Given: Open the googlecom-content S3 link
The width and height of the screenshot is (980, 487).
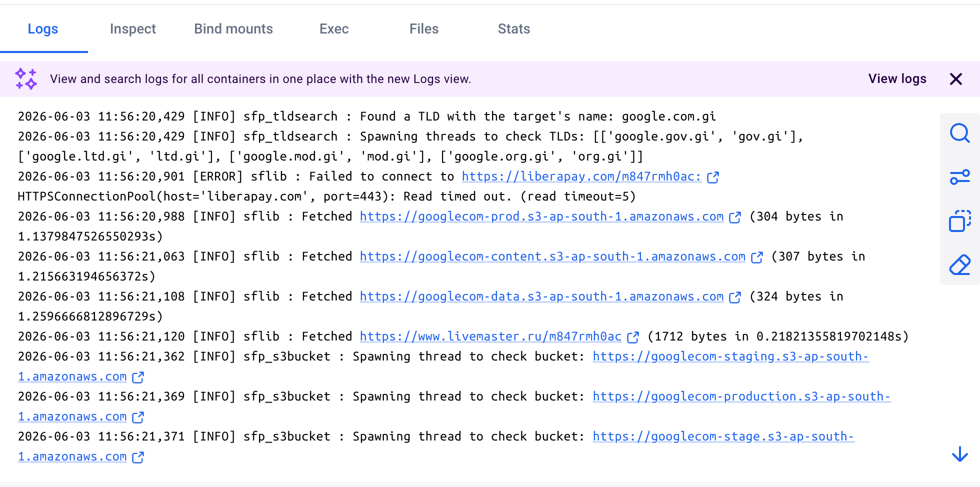Looking at the screenshot, I should point(552,256).
